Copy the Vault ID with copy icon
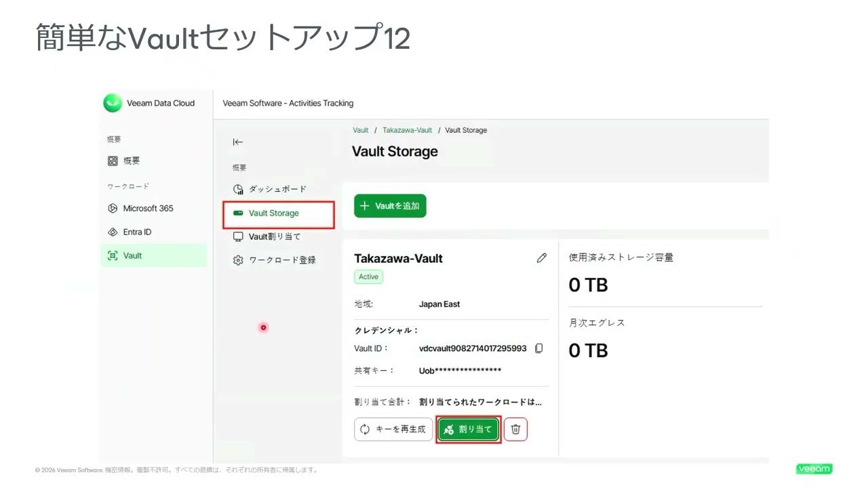 [539, 348]
